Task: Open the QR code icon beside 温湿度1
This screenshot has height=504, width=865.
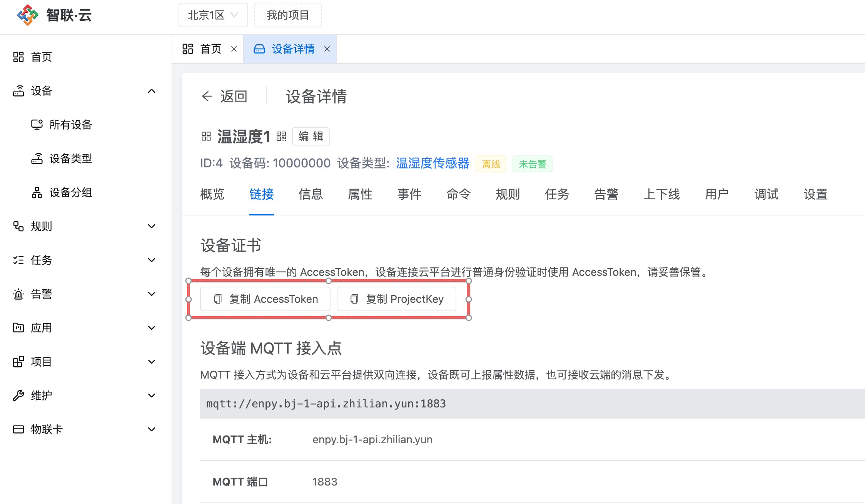Action: (x=281, y=136)
